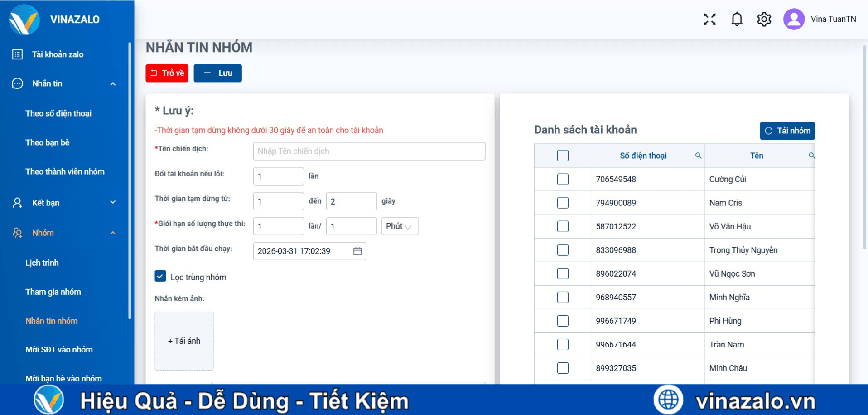Click Trở về to go back
Image resolution: width=868 pixels, height=415 pixels.
(x=167, y=73)
